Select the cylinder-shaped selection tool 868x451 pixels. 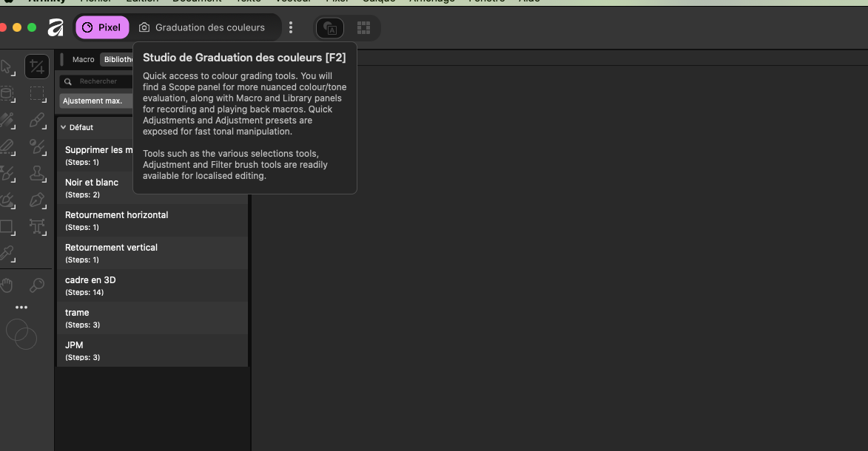tap(7, 93)
